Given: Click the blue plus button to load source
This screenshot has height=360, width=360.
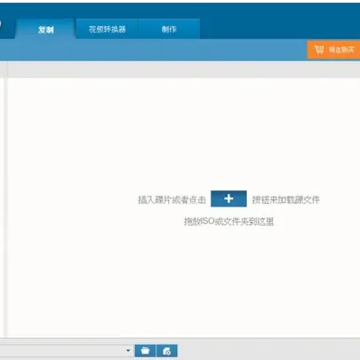Looking at the screenshot, I should (x=229, y=199).
